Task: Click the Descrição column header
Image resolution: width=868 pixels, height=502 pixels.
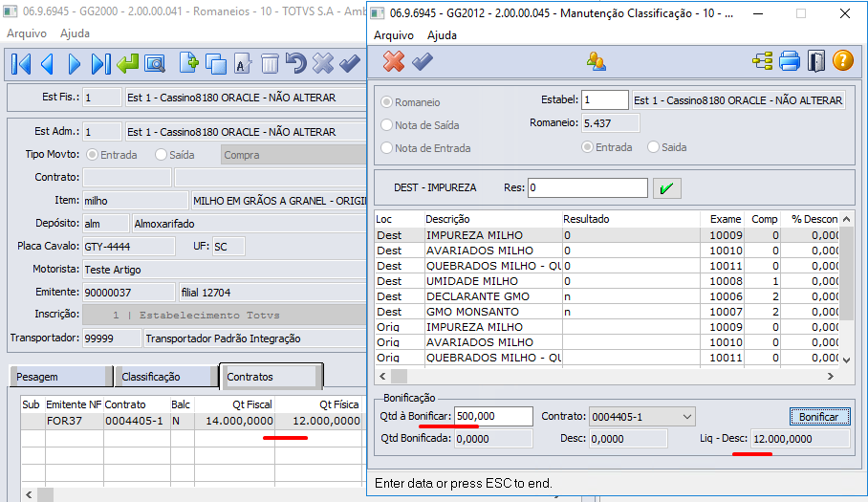Action: [x=492, y=219]
